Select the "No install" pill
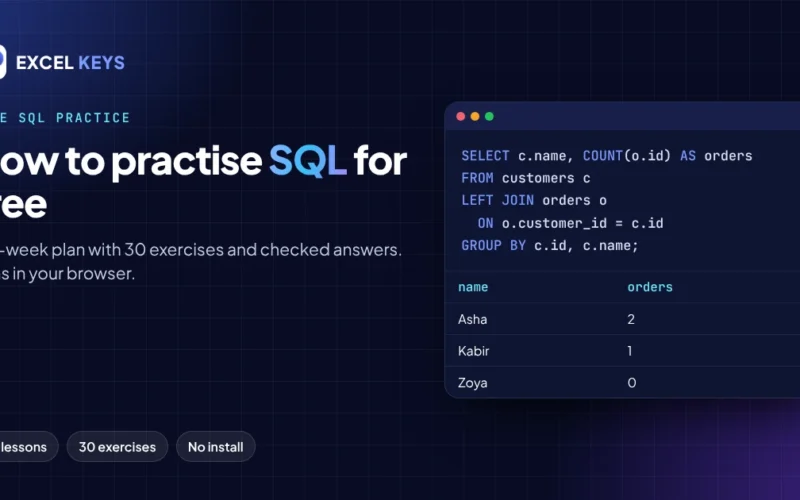Image resolution: width=800 pixels, height=500 pixels. click(x=215, y=447)
